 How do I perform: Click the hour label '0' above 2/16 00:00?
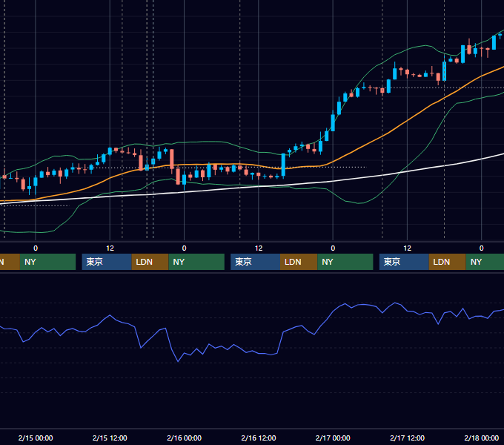click(184, 248)
